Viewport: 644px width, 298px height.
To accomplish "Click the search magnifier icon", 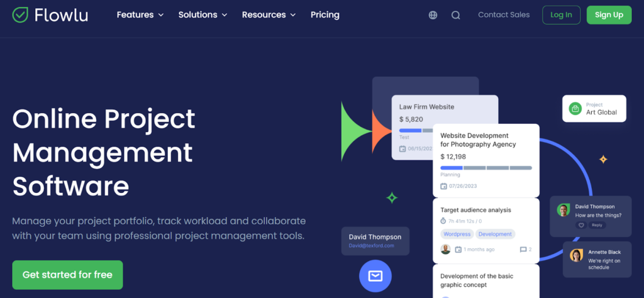I will coord(456,15).
